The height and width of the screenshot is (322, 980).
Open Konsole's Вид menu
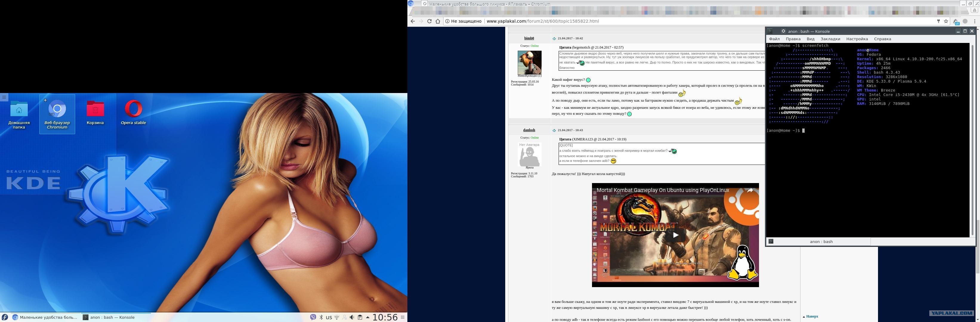point(810,39)
